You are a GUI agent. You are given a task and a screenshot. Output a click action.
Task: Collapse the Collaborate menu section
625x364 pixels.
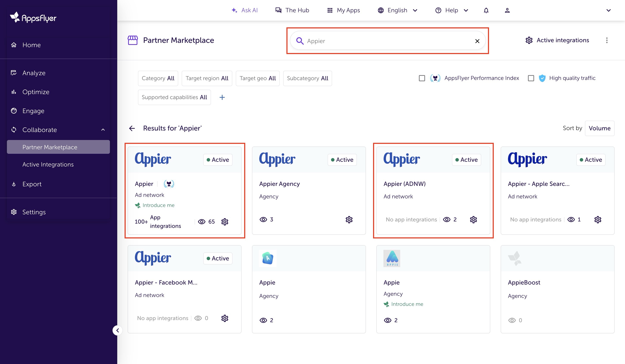point(103,130)
